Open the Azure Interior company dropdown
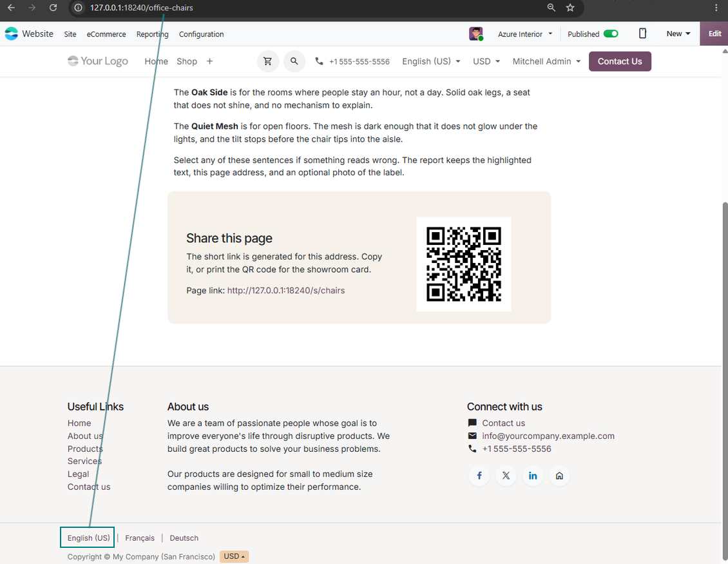 [524, 34]
